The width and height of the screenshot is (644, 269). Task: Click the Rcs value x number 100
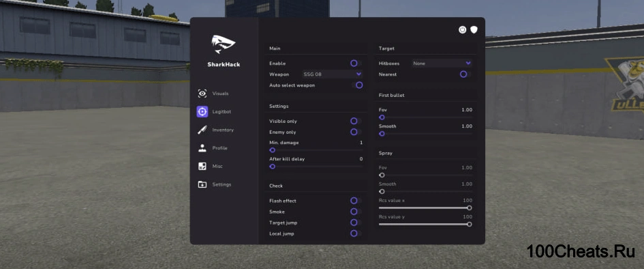(x=467, y=200)
